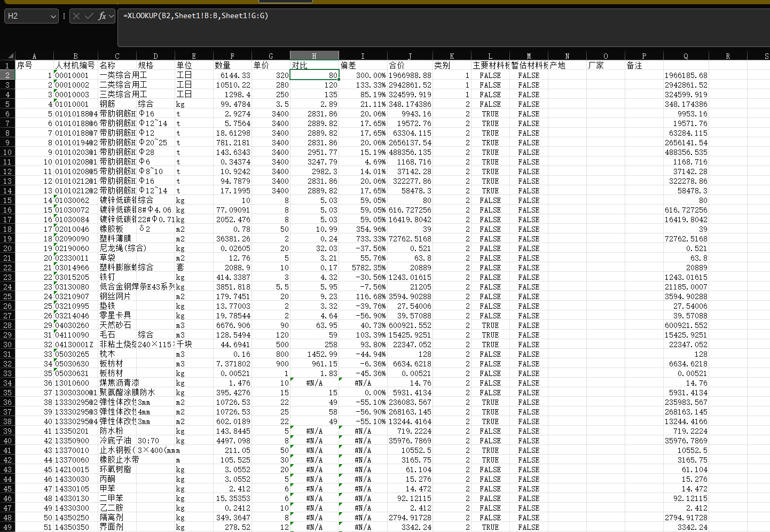Select the total price cell 1966988.88
The image size is (770, 532).
coord(410,75)
